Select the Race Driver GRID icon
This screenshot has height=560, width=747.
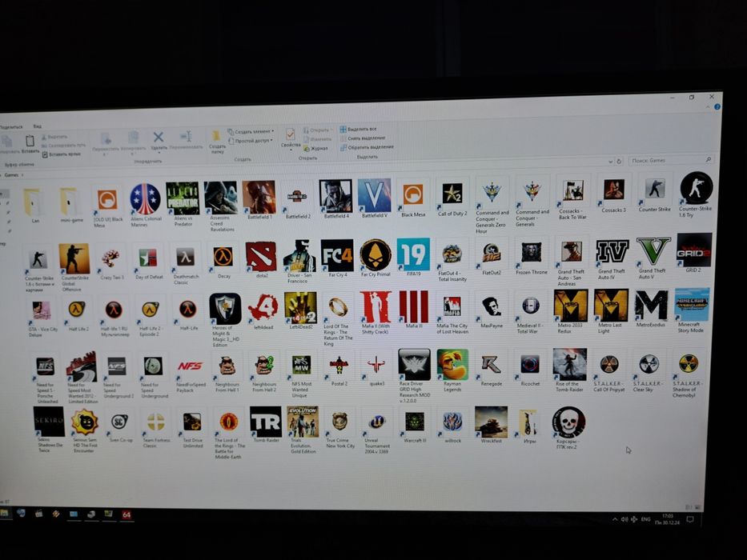[414, 364]
